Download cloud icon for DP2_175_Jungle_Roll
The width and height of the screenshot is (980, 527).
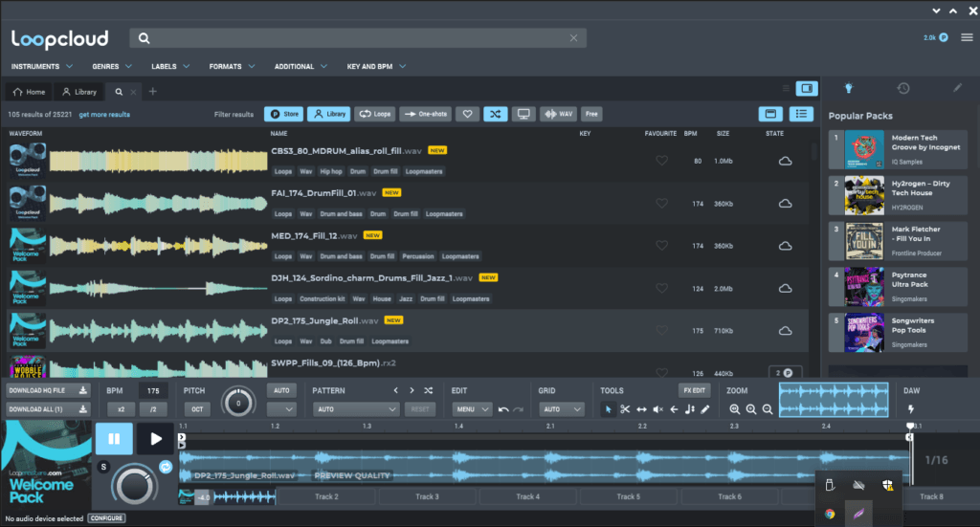tap(786, 331)
